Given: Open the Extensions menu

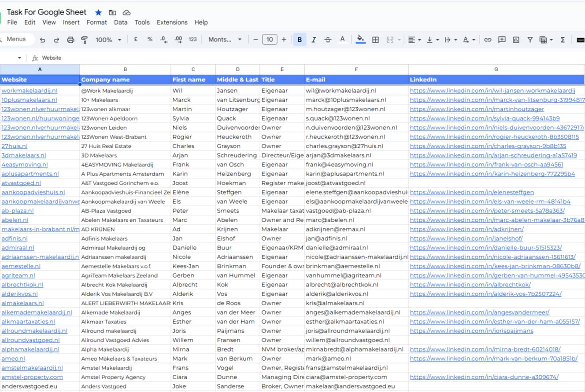Looking at the screenshot, I should (x=172, y=22).
